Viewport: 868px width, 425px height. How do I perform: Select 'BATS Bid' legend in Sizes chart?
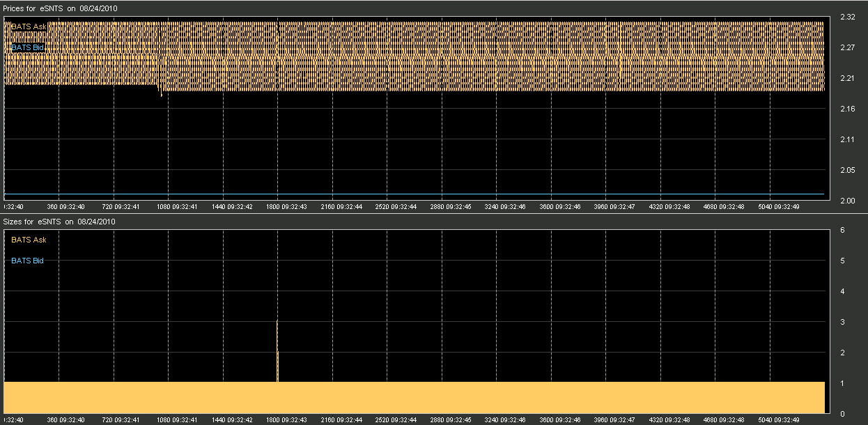(x=28, y=261)
